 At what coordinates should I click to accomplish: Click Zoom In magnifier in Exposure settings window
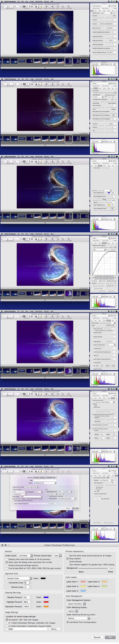(58, 7)
